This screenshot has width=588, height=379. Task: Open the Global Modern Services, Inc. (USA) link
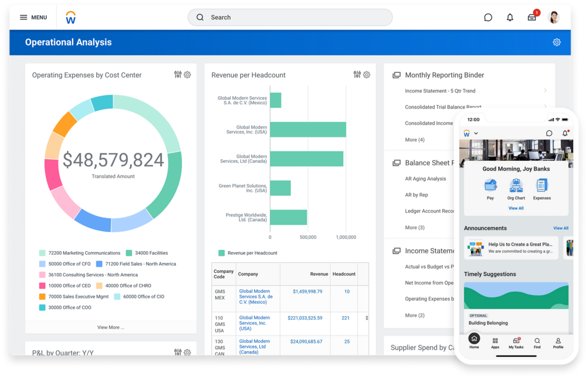pos(254,323)
